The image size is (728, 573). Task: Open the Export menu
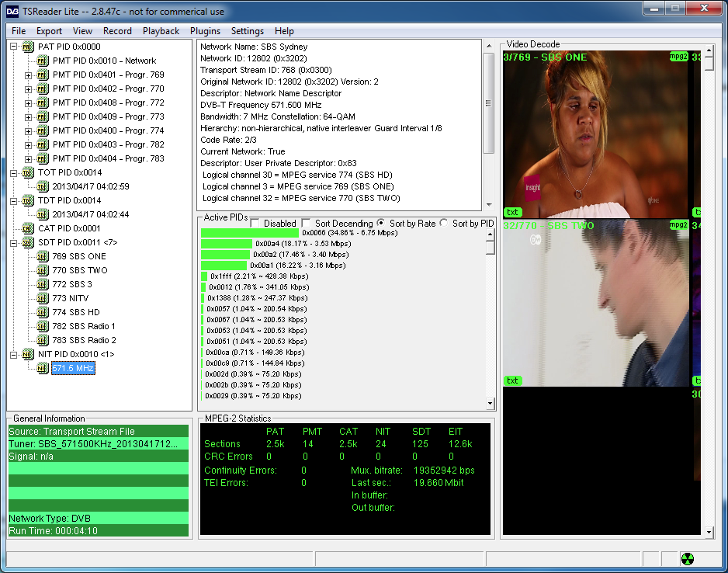(x=49, y=31)
